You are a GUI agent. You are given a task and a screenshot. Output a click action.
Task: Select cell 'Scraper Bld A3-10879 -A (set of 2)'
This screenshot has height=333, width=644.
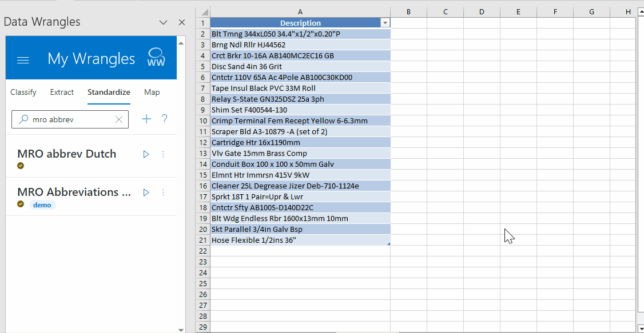click(300, 131)
